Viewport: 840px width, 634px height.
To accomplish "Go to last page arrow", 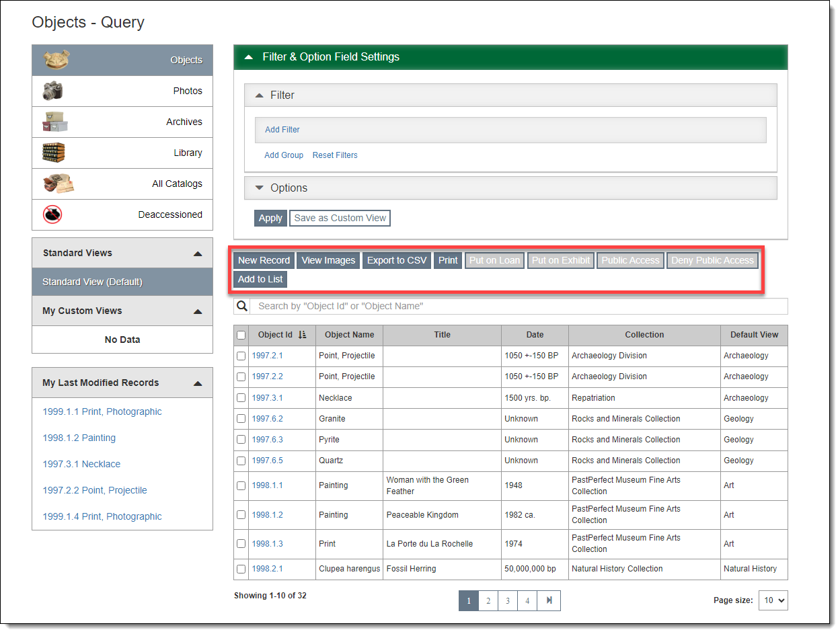I will (549, 600).
